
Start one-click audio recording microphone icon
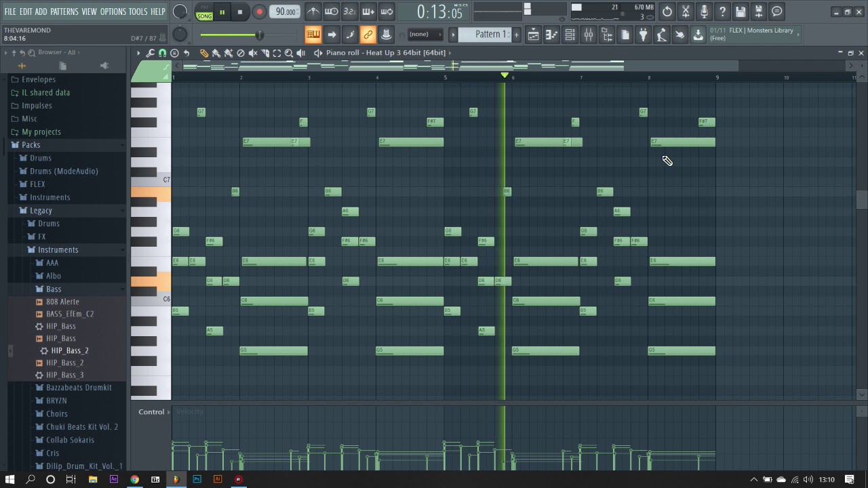(x=704, y=12)
